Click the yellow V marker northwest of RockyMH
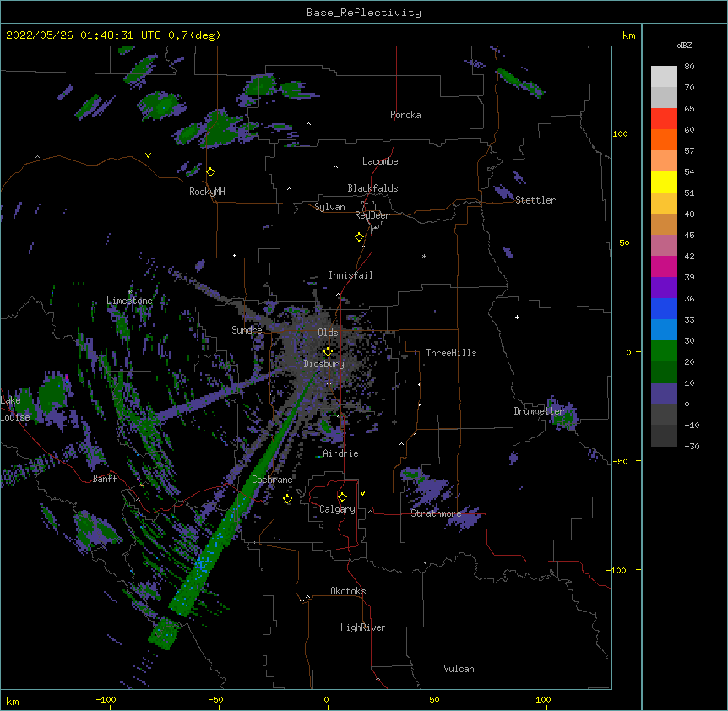 (148, 155)
